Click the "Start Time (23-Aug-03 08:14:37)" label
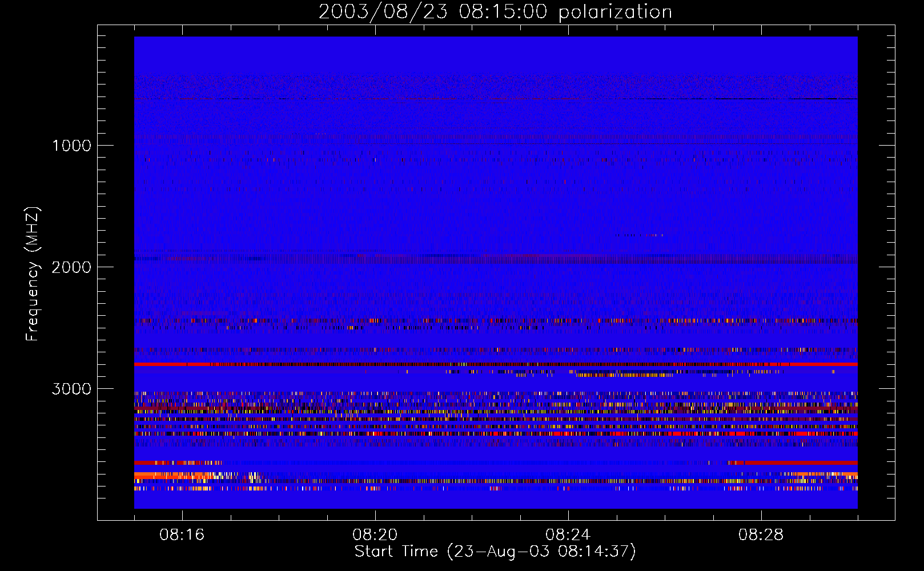Screen dimensions: 924x571 (x=495, y=552)
